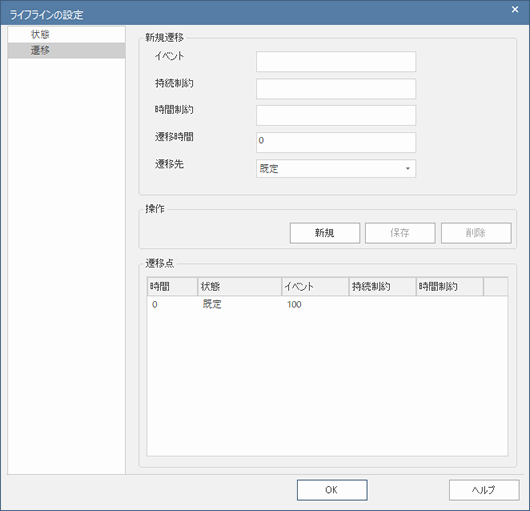530x511 pixels.
Task: Select the 既定 row in the transition list
Action: coord(327,305)
